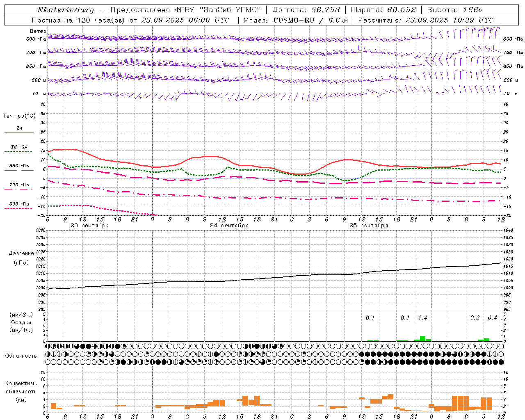Click the (мм/3ч.) precipitation unit label
The width and height of the screenshot is (525, 420).
tap(21, 315)
